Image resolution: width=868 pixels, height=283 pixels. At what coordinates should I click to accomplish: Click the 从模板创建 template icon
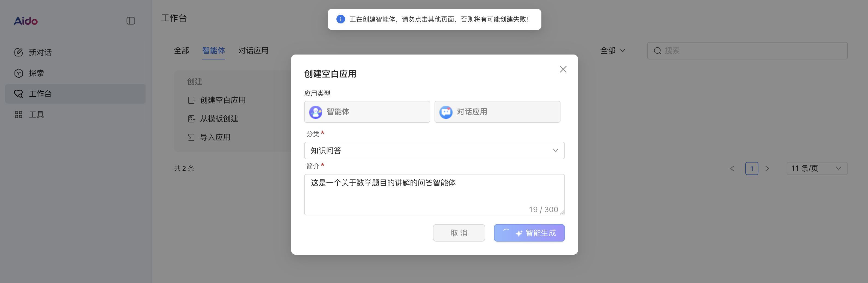coord(191,119)
